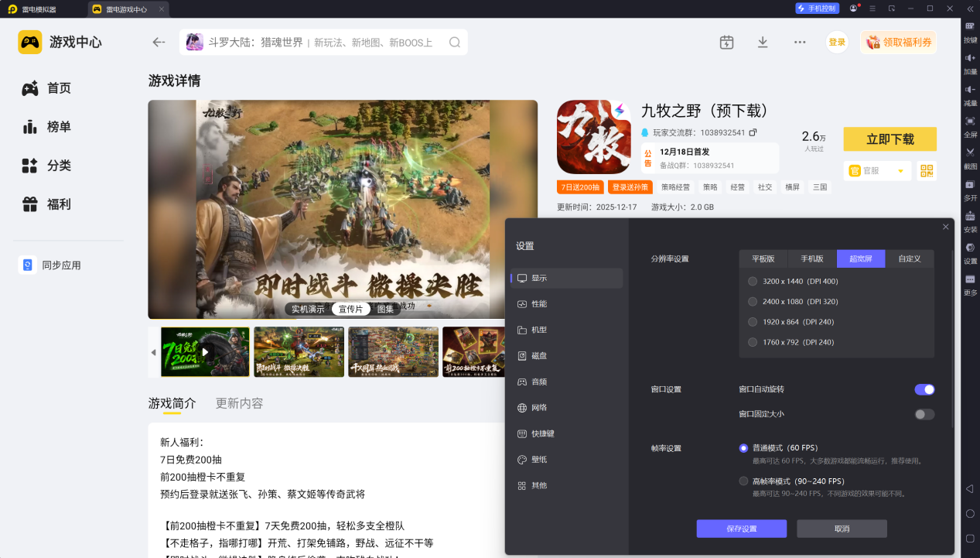
Task: Open the calendar reservations icon
Action: 726,42
